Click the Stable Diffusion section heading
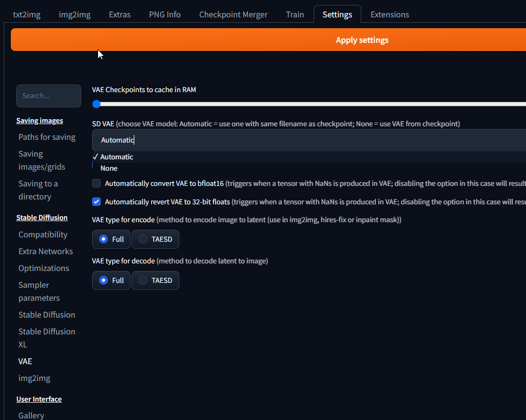 click(x=42, y=217)
